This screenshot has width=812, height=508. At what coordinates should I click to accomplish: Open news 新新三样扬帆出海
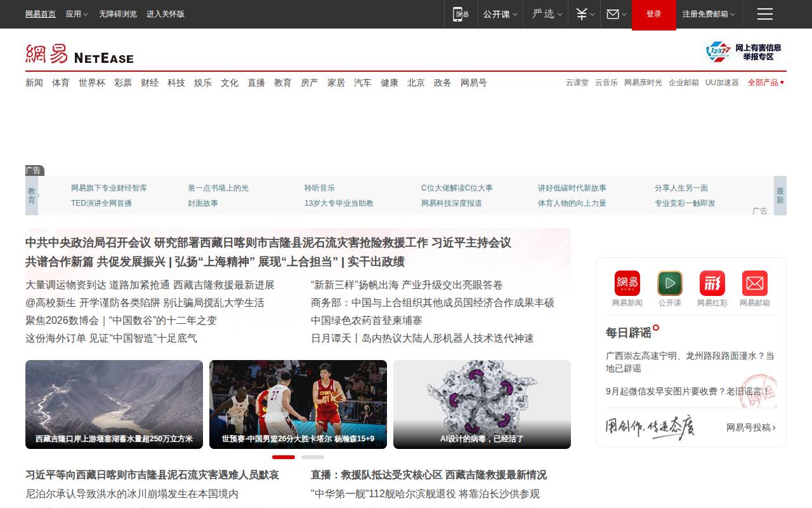pos(407,285)
